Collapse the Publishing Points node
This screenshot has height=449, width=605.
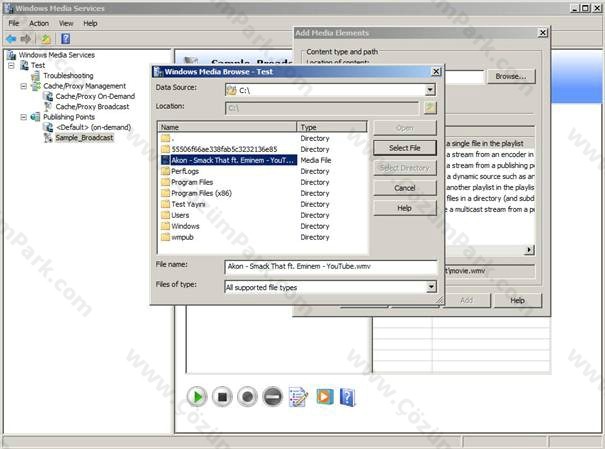24,117
